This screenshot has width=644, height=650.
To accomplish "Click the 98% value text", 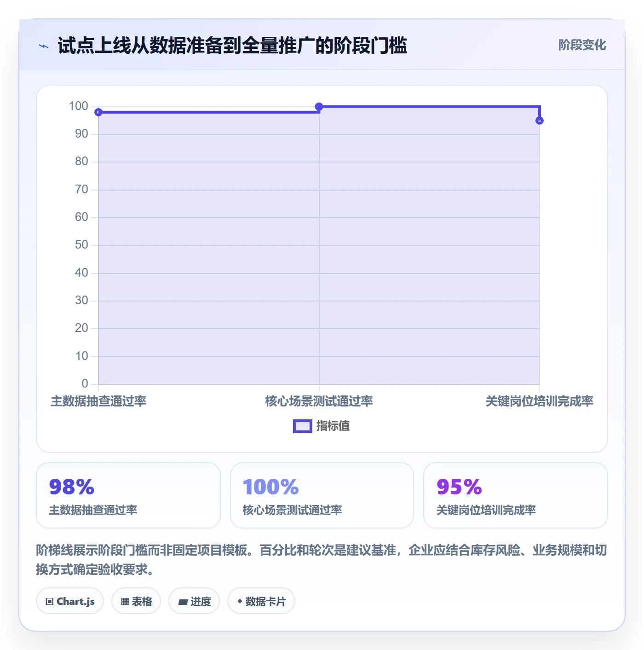I will [72, 487].
